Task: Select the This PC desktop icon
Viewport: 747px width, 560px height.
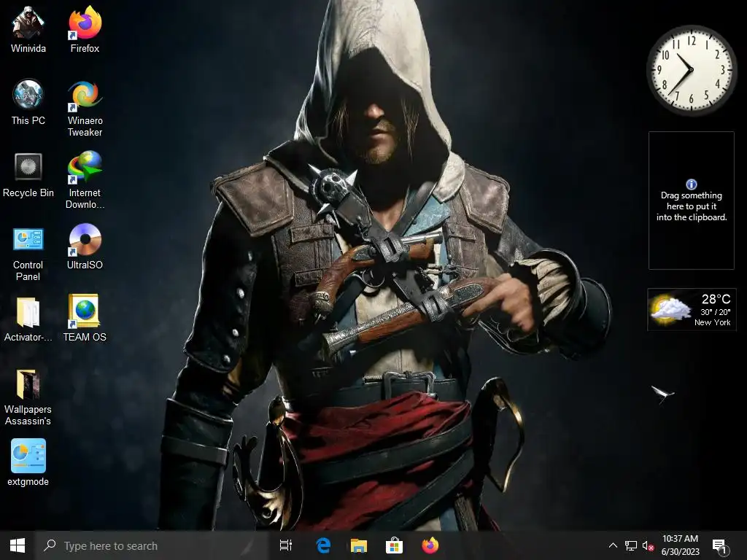Action: 28,102
